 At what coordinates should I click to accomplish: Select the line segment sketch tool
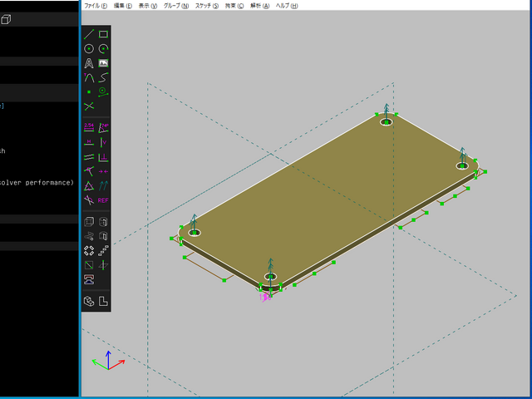pyautogui.click(x=89, y=34)
